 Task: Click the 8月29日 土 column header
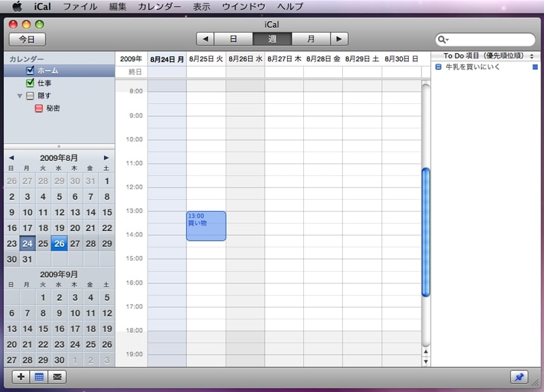[362, 59]
